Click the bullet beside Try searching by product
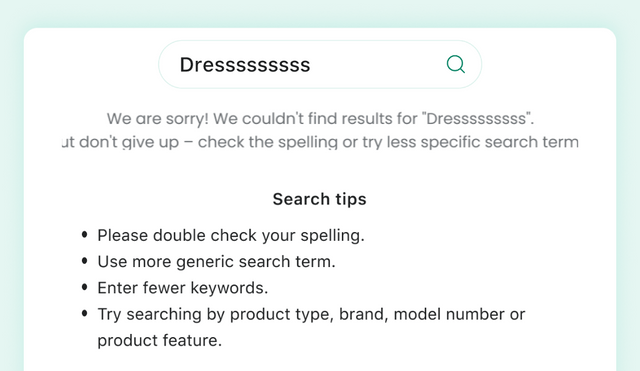The image size is (640, 371). click(84, 313)
